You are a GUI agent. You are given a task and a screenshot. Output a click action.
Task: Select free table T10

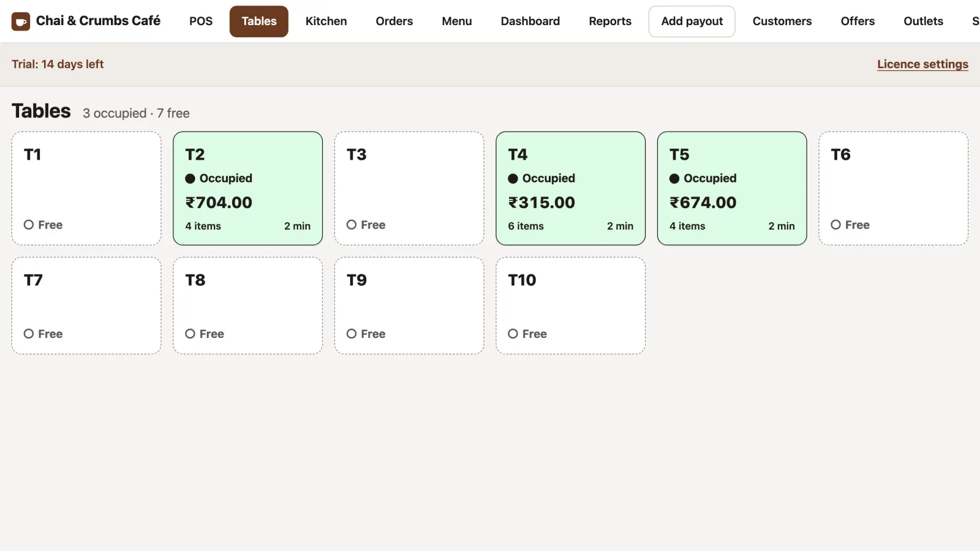click(570, 305)
